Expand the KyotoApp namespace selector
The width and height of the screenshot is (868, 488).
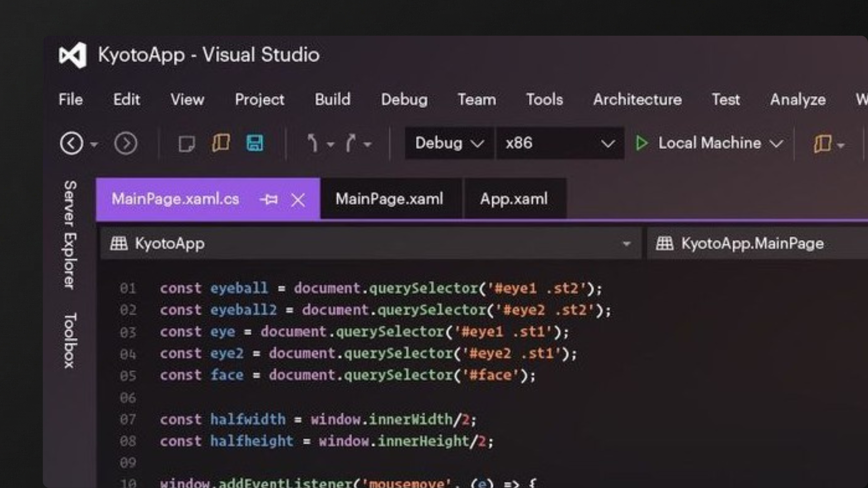point(626,244)
